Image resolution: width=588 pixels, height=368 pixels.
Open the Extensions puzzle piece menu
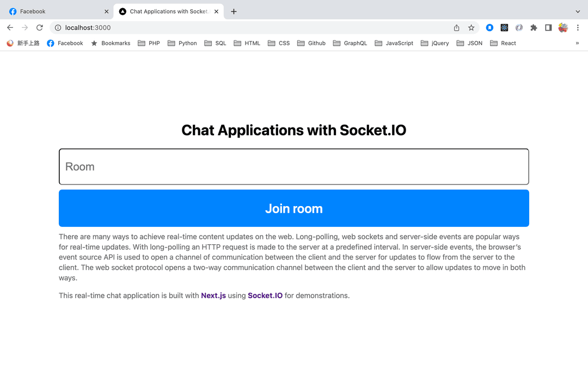(534, 28)
